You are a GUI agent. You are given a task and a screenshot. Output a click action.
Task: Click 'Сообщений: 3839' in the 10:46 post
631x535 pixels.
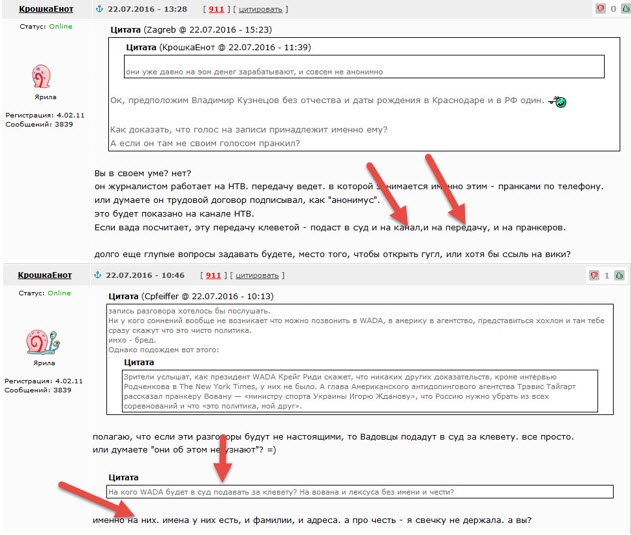38,390
